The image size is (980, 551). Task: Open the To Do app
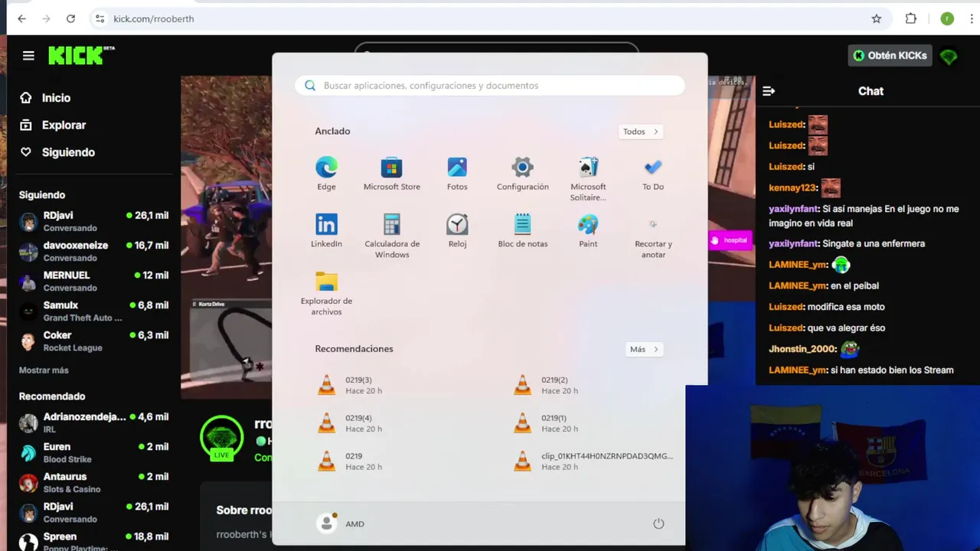(x=653, y=174)
